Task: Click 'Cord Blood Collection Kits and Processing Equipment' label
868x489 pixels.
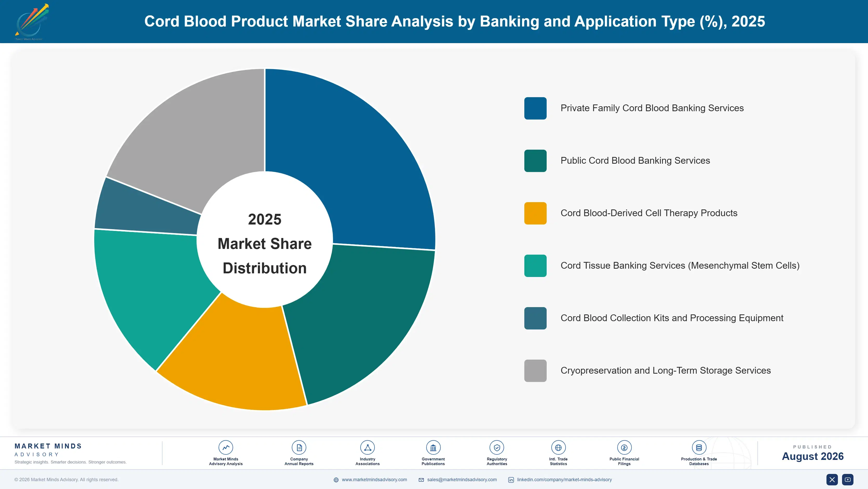Action: 672,318
